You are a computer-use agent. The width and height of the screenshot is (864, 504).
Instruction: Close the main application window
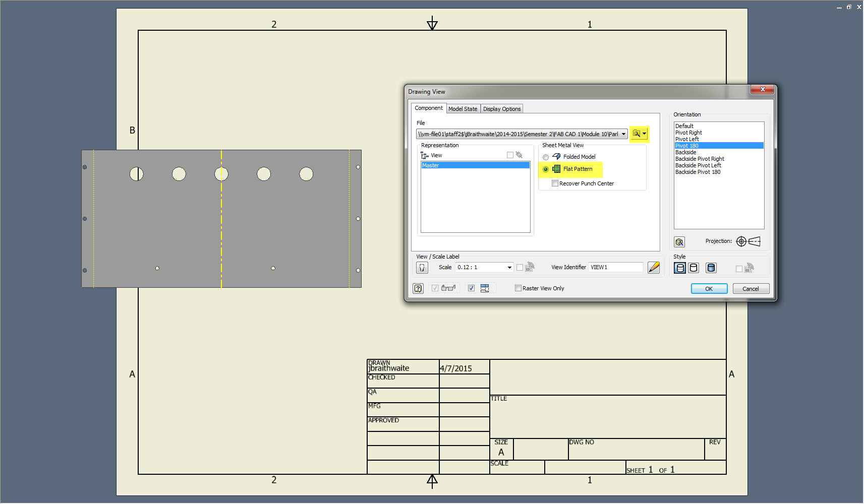pyautogui.click(x=859, y=7)
